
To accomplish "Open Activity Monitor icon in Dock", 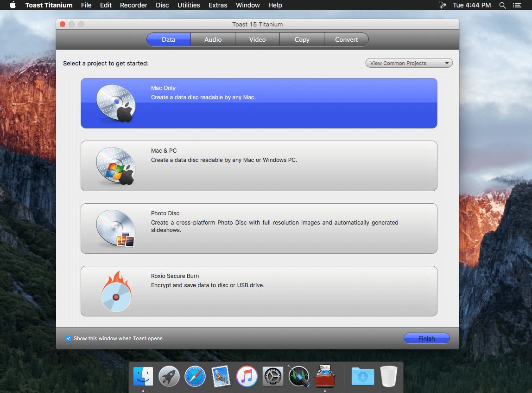I will pyautogui.click(x=299, y=376).
